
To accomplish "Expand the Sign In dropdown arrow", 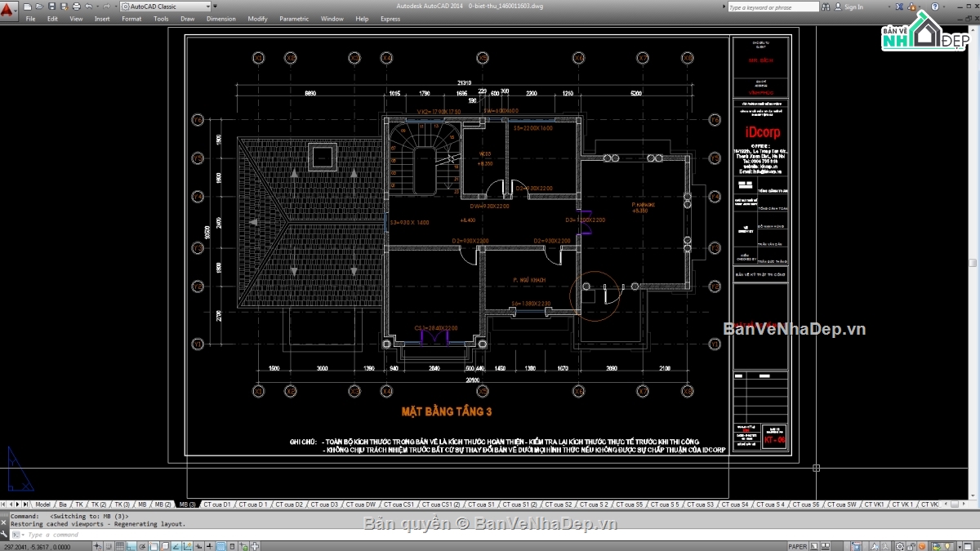I will coord(889,7).
